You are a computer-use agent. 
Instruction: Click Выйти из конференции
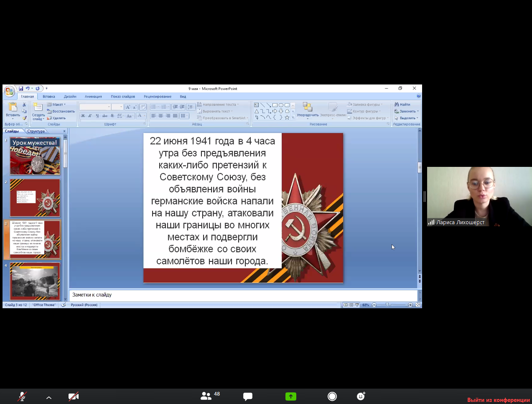[x=498, y=400]
